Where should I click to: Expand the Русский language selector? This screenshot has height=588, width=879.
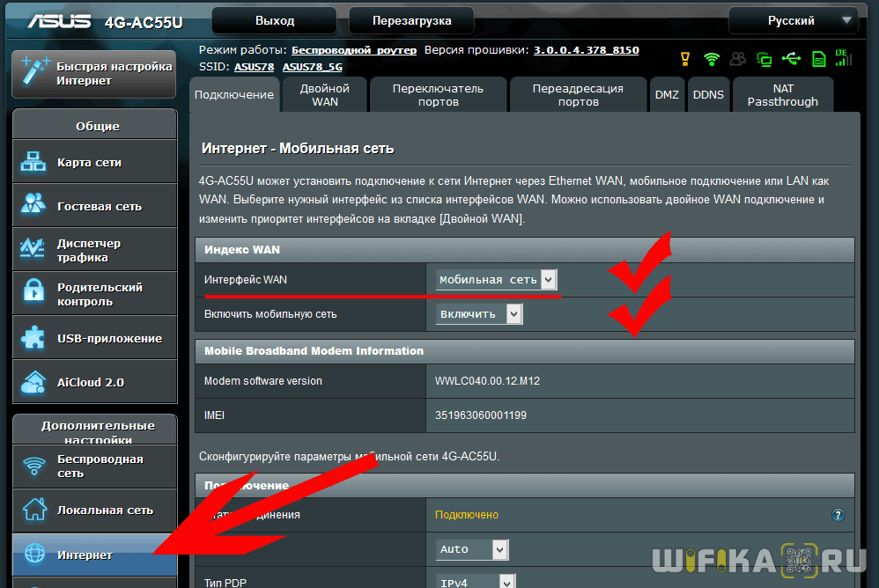click(793, 20)
